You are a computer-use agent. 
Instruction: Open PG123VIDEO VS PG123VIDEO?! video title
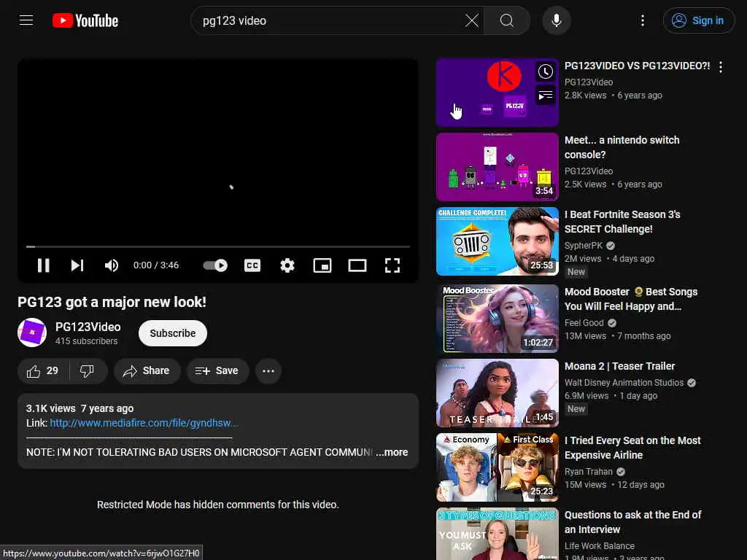point(637,66)
